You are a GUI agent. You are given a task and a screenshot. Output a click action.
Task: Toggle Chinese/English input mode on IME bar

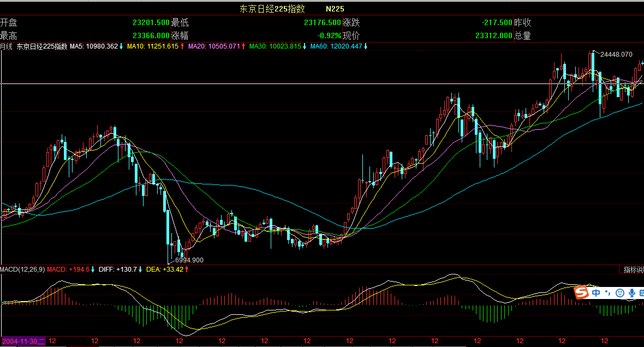coord(596,293)
